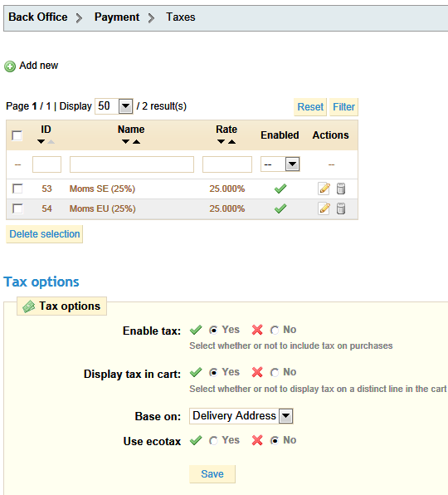
Task: Sort Name column ascending arrow
Action: pyautogui.click(x=137, y=142)
